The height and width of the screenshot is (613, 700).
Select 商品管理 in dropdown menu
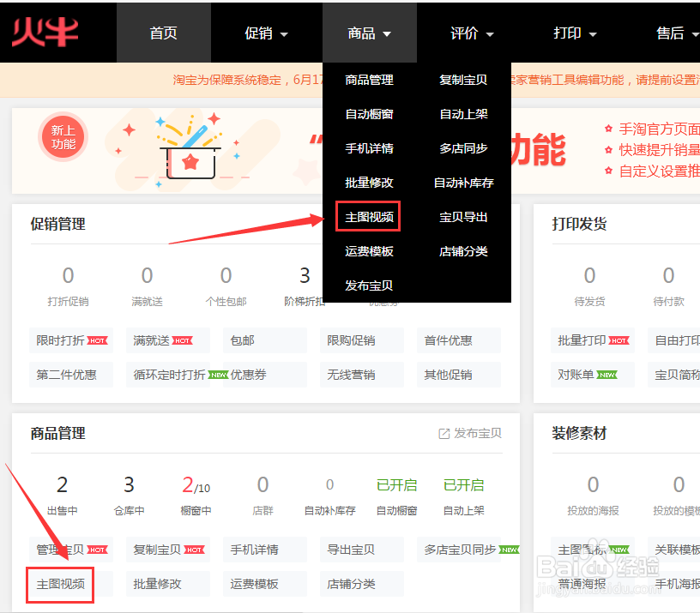click(369, 80)
